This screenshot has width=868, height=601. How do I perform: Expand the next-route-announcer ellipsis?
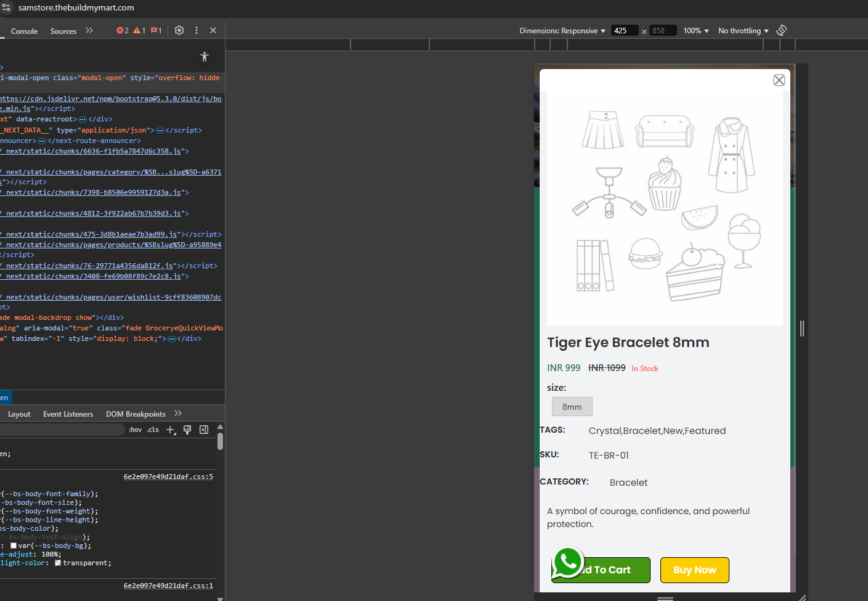click(x=42, y=141)
